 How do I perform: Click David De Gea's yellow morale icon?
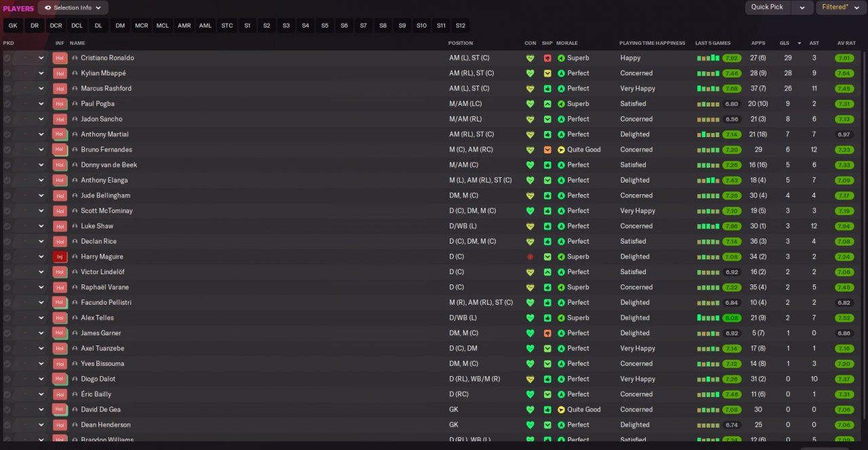tap(561, 410)
